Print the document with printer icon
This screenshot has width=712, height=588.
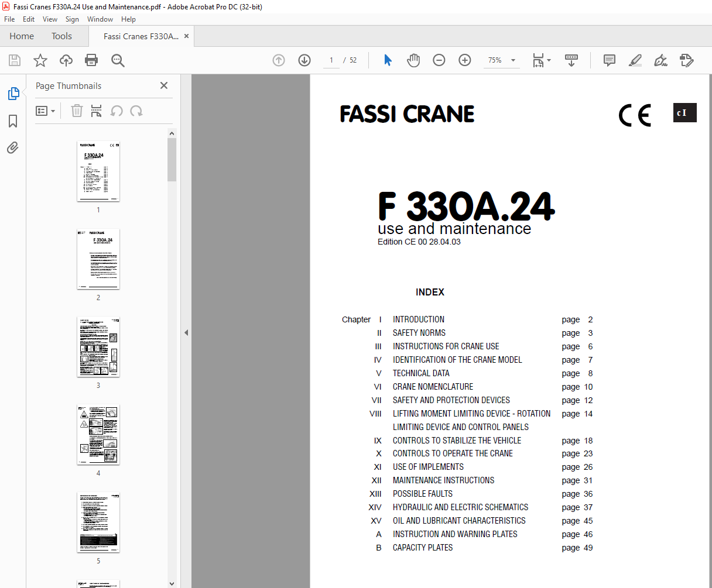tap(91, 60)
